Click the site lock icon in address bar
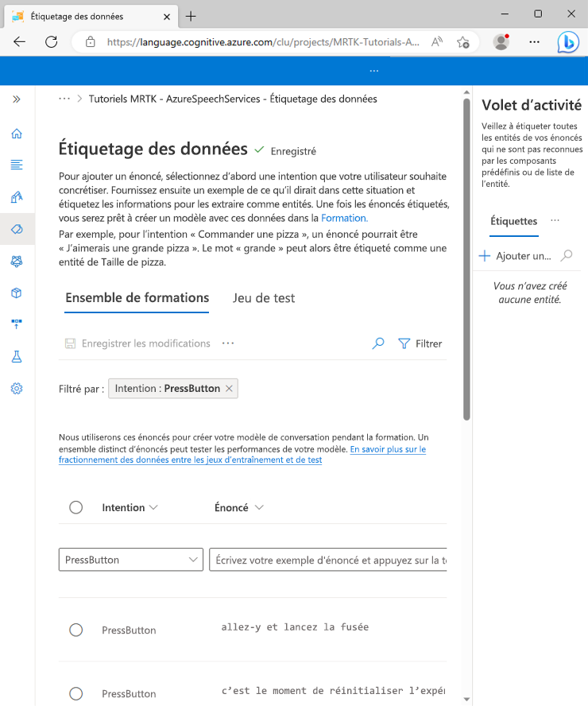The width and height of the screenshot is (588, 706). 91,42
